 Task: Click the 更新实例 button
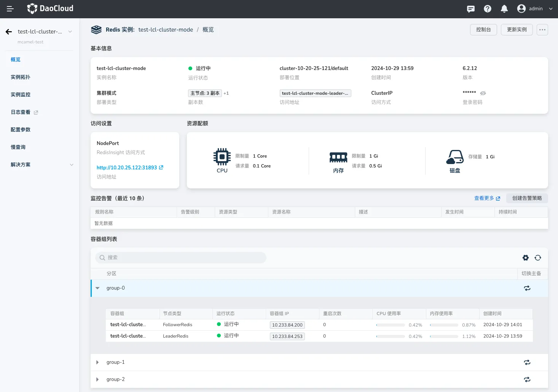pos(517,30)
